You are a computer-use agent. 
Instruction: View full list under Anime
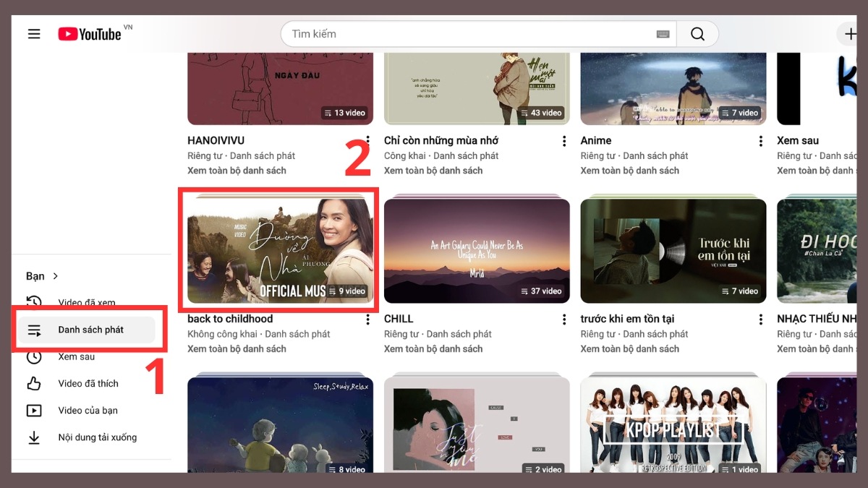630,171
